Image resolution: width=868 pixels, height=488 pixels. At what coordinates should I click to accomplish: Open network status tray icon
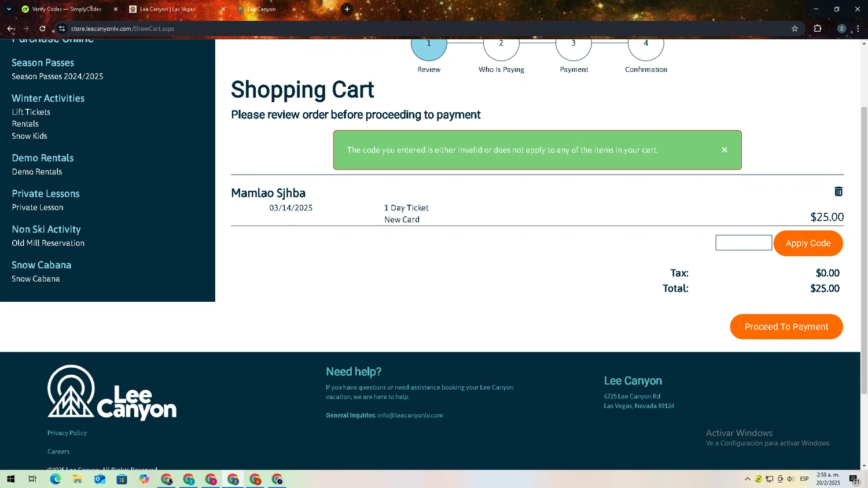click(x=769, y=479)
